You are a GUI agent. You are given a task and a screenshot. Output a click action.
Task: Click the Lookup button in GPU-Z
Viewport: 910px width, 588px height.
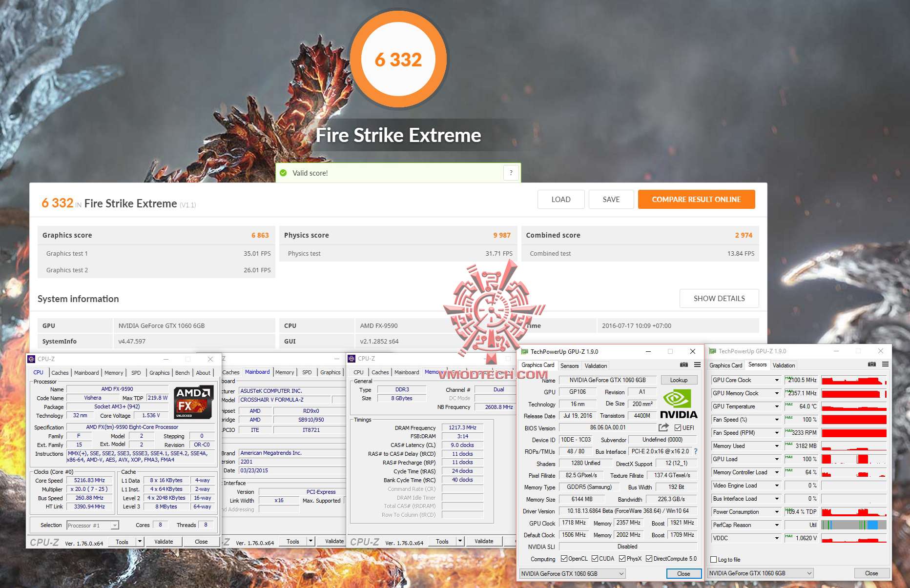679,380
